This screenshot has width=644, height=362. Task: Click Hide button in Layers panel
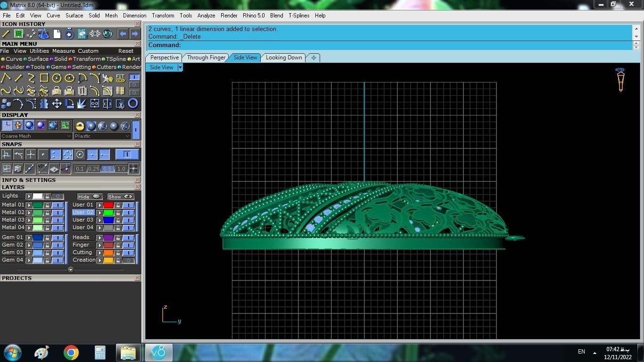[90, 197]
